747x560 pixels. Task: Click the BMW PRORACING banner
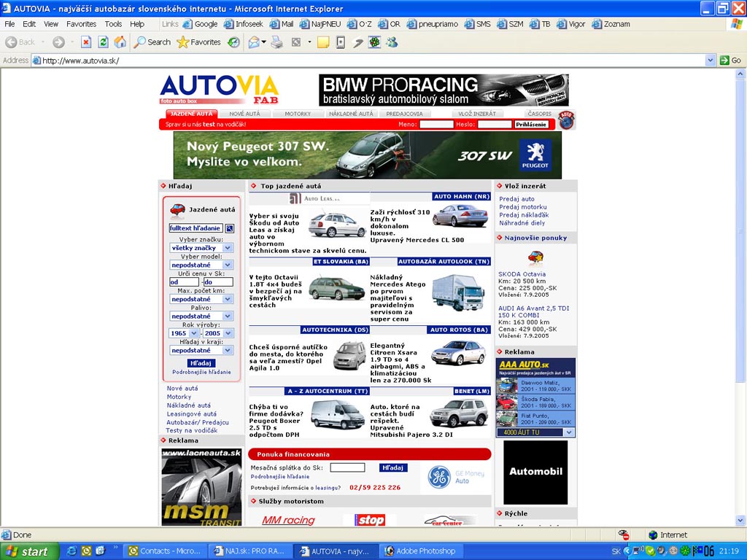click(444, 90)
